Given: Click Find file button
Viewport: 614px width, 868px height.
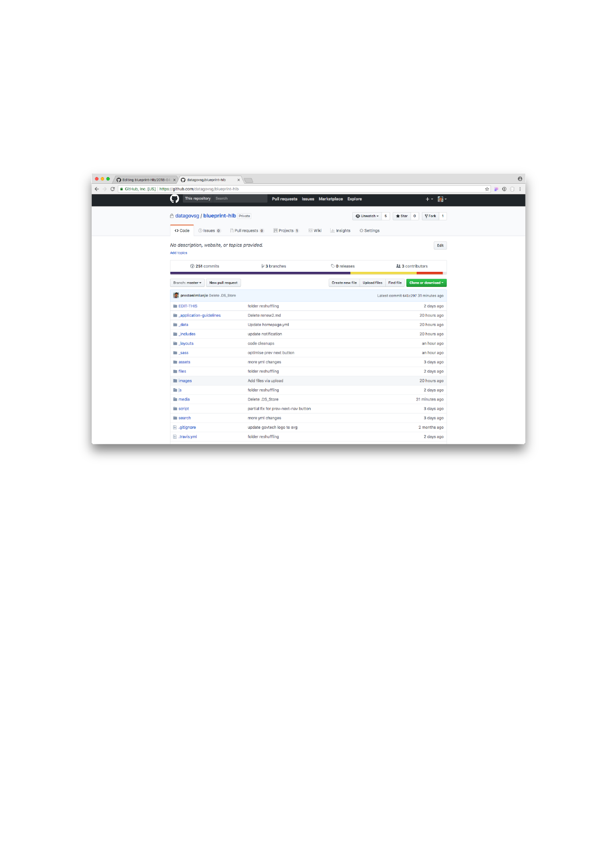Looking at the screenshot, I should pos(395,283).
